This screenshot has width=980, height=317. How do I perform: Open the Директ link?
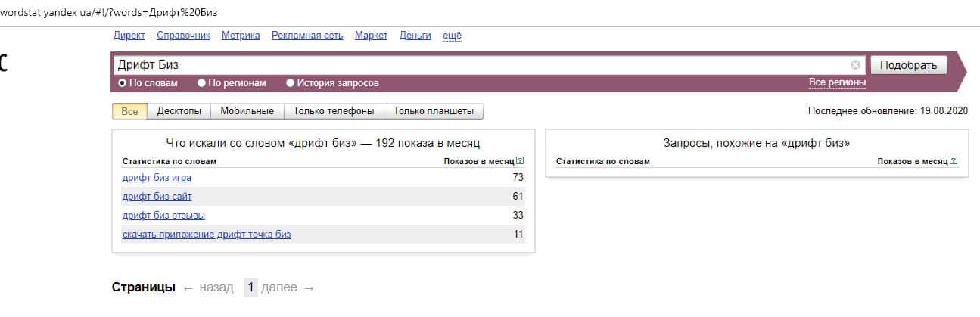point(129,36)
